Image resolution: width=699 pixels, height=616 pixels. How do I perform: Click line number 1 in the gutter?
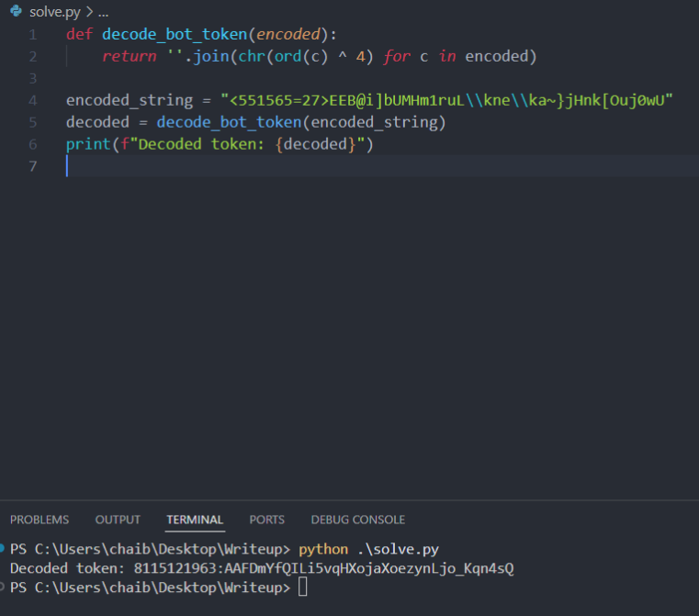tap(33, 35)
